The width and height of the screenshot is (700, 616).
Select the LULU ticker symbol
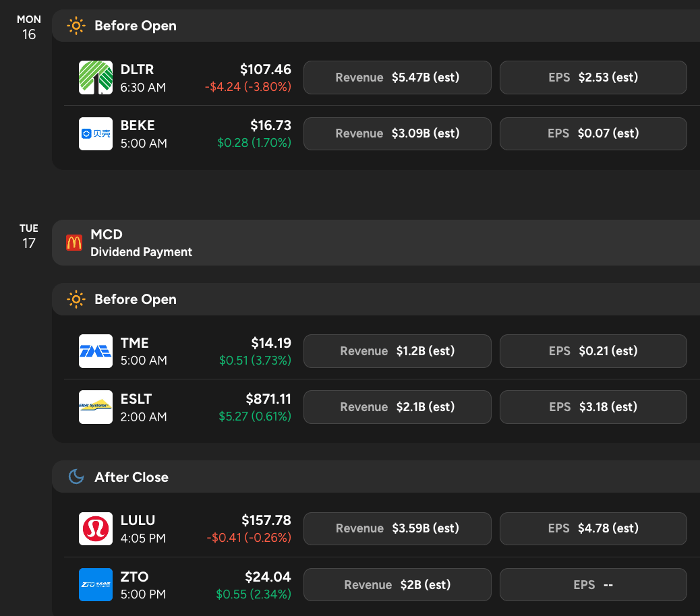coord(138,520)
